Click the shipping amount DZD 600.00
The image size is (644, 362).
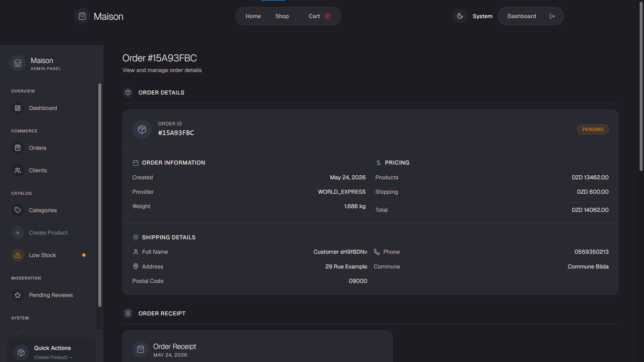pos(593,192)
